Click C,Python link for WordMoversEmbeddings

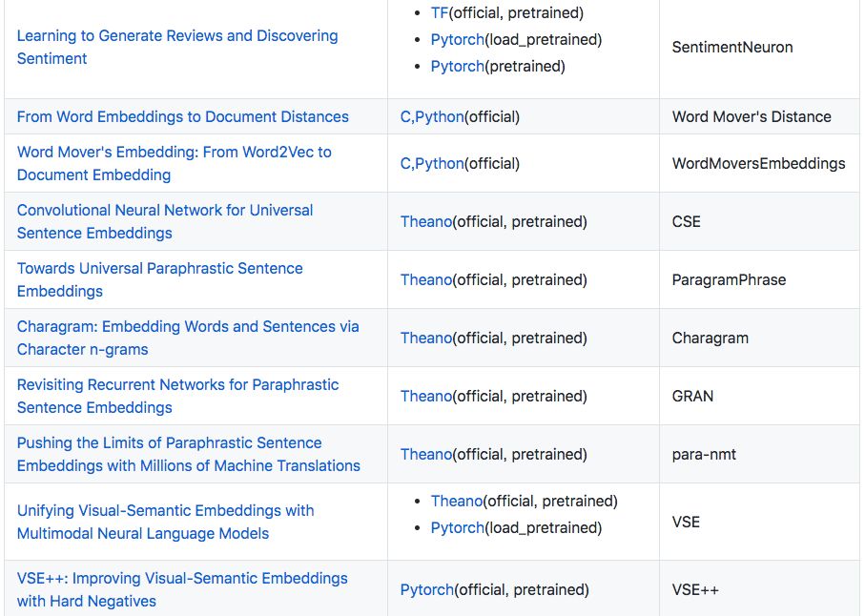point(432,164)
